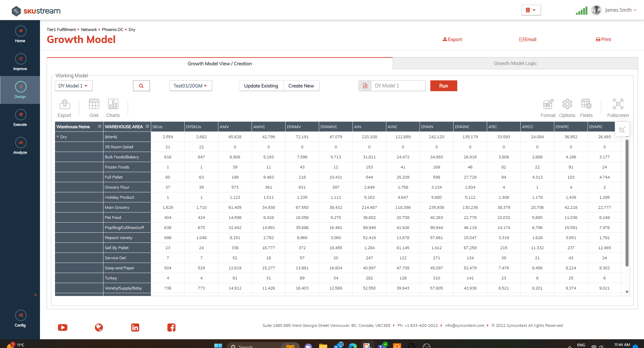
Task: Click James Smith's avatar picture
Action: pyautogui.click(x=596, y=10)
